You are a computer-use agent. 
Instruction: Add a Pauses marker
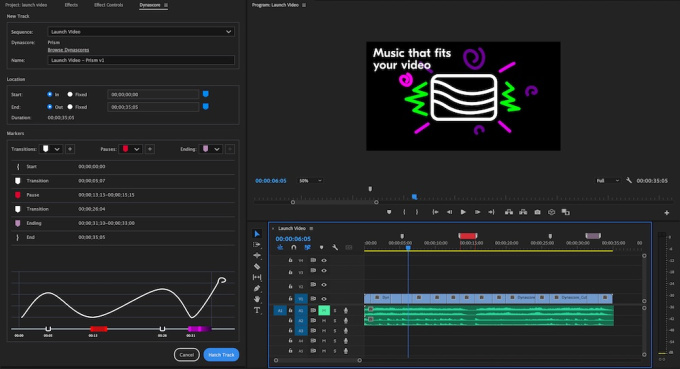click(x=150, y=149)
